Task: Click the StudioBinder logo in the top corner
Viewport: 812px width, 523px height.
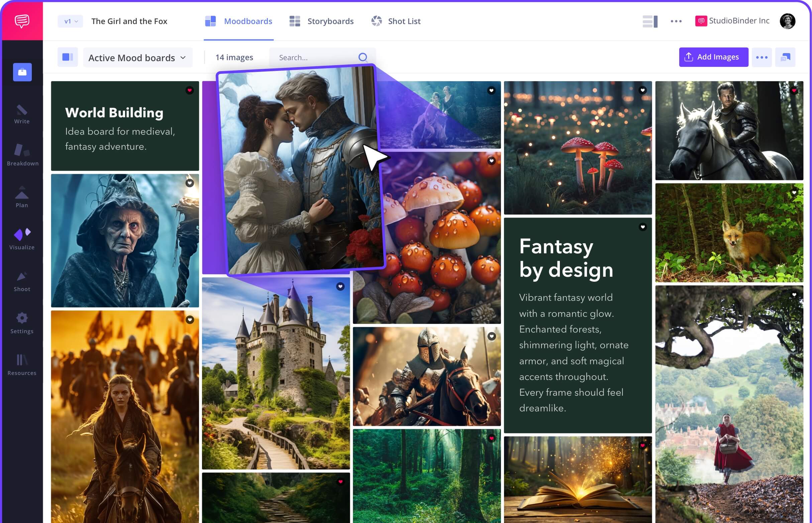Action: (22, 21)
